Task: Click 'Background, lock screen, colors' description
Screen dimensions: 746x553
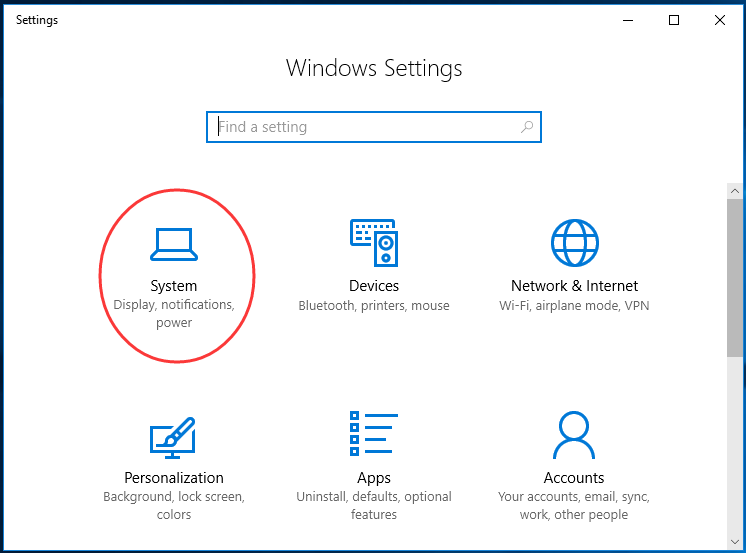Action: 174,505
